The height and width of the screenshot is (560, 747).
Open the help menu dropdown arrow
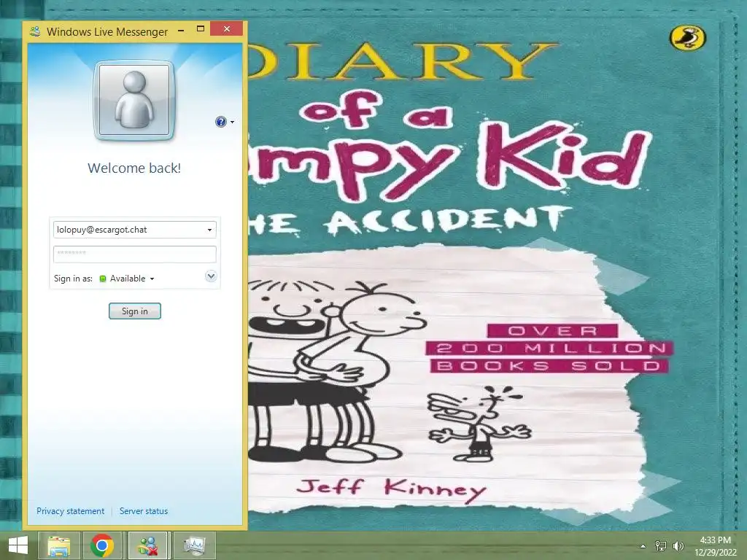233,122
